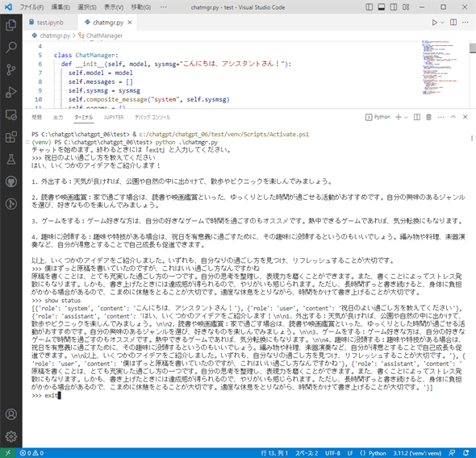476x458 pixels.
Task: Customize layout icon in title bar
Action: (x=406, y=7)
